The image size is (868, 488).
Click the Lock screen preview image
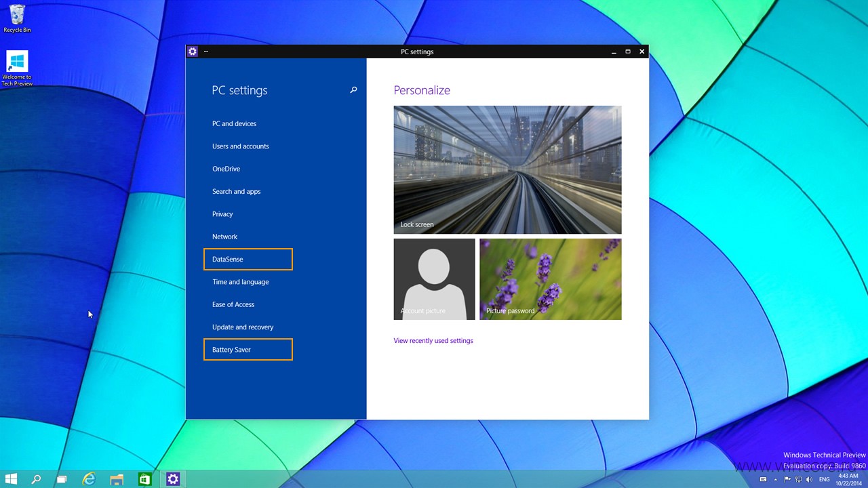507,169
